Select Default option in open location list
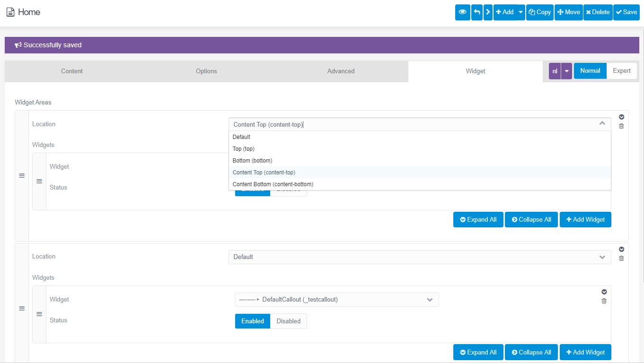Viewport: 644px width, 363px height. click(420, 137)
